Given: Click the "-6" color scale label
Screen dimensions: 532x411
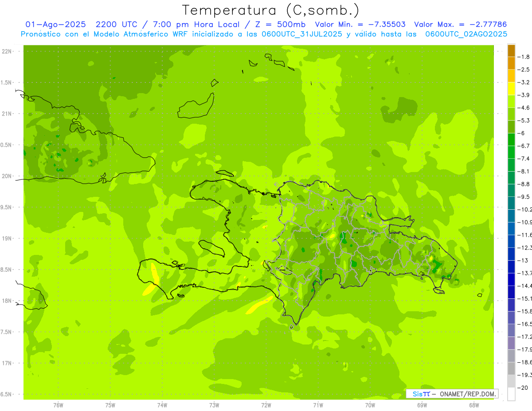Looking at the screenshot, I should (x=522, y=133).
